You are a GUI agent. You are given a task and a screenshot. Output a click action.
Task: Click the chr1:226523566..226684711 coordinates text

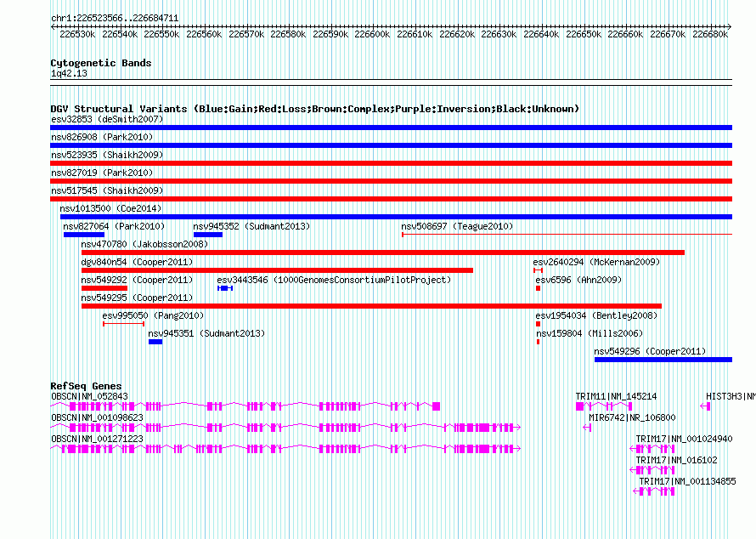pyautogui.click(x=115, y=18)
